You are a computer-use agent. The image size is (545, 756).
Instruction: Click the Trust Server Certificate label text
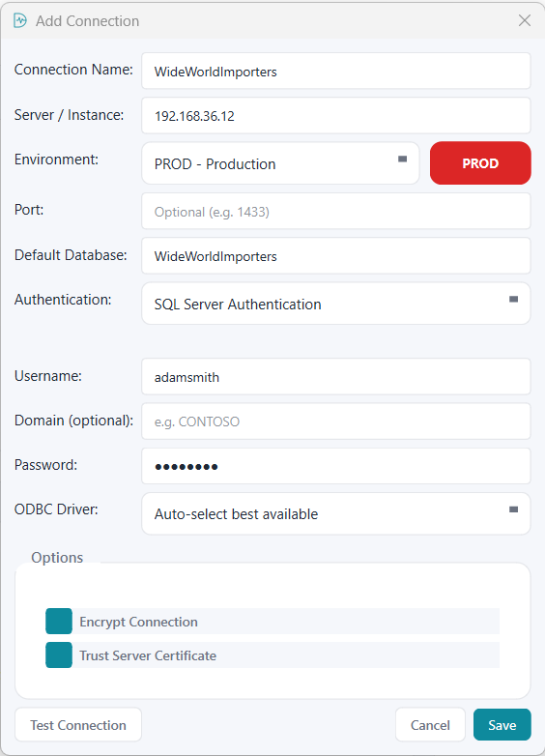(148, 655)
